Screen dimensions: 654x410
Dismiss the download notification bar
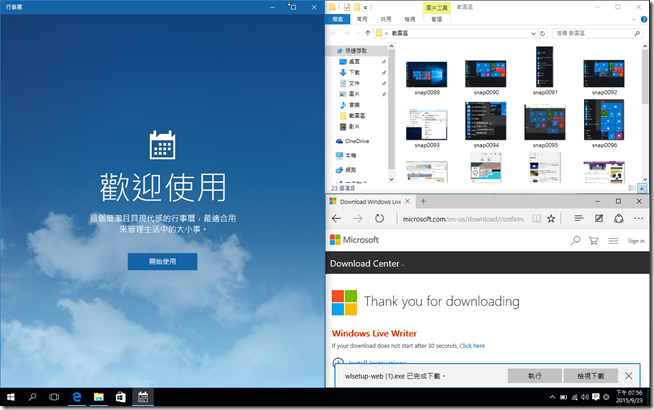point(629,376)
